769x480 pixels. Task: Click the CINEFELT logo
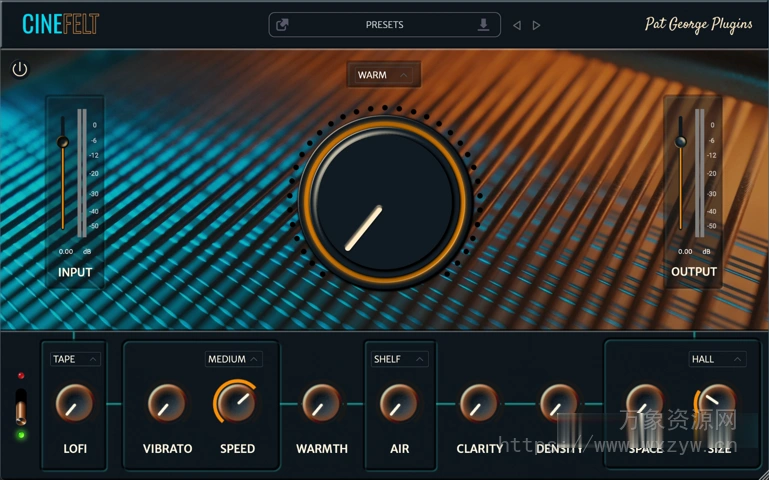[60, 24]
